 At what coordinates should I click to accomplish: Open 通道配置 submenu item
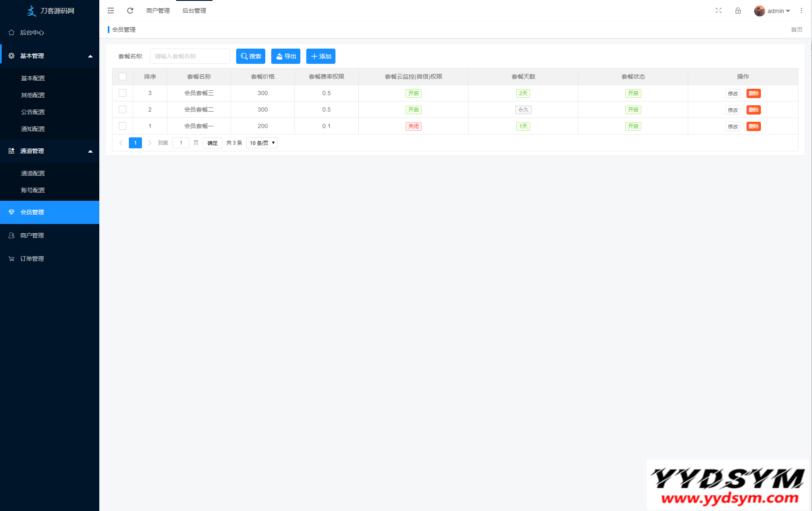[33, 173]
